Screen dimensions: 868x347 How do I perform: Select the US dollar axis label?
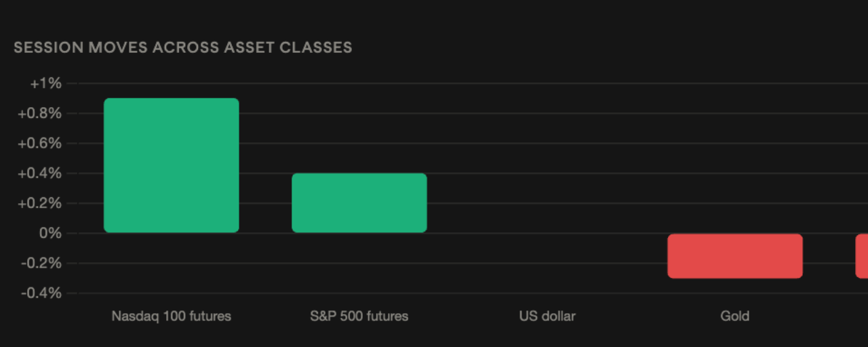click(x=547, y=317)
